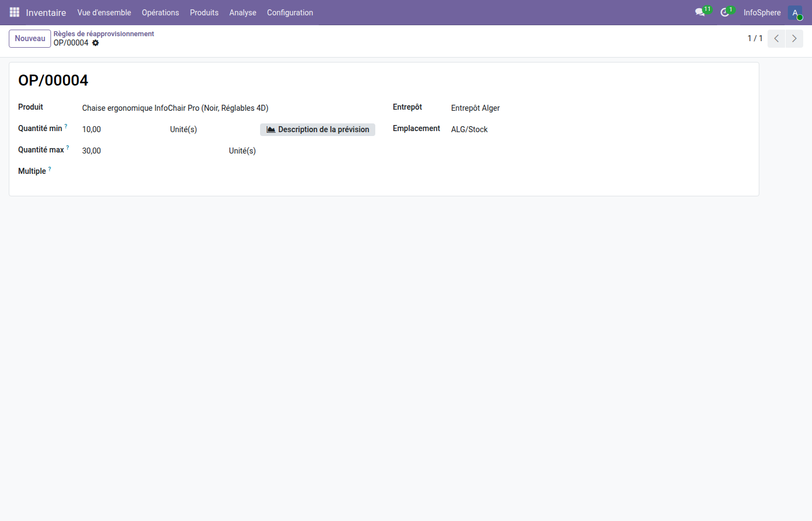This screenshot has height=521, width=812.
Task: Show help tooltip for Quantité min
Action: click(66, 126)
